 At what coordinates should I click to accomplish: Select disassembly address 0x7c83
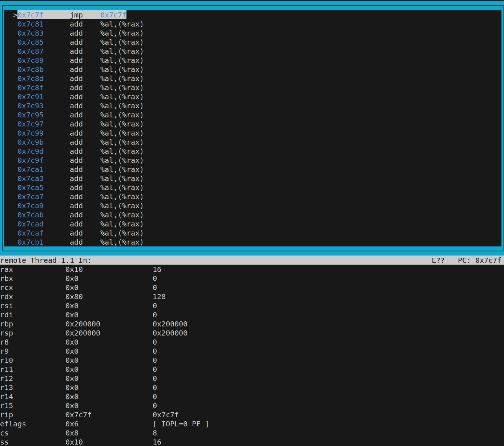pos(31,33)
